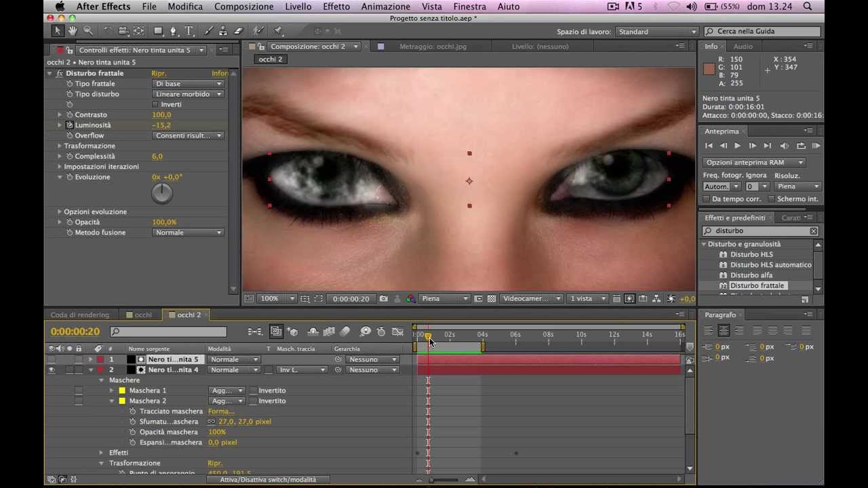Viewport: 868px width, 488px height.
Task: Open the Tipo disturbo dropdown
Action: [x=189, y=94]
